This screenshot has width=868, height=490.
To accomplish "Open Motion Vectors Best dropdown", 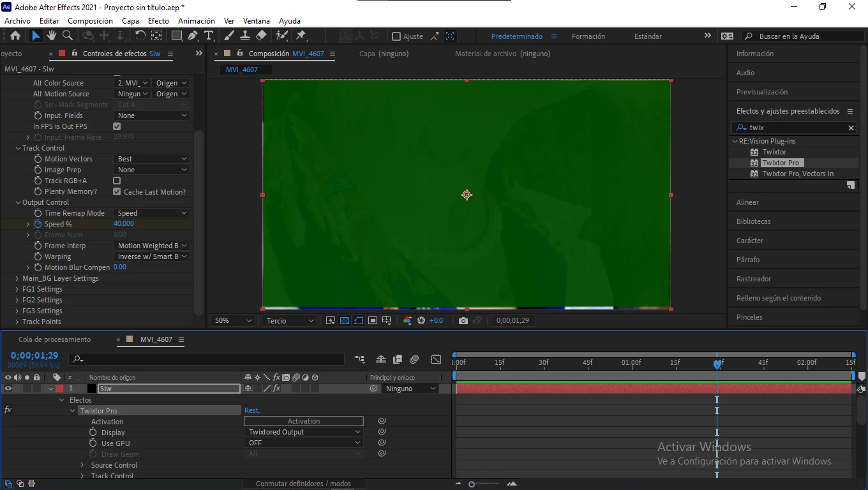I will click(152, 159).
